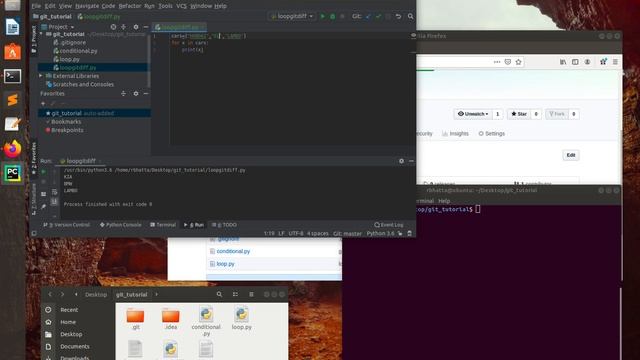Open PyCharm from Ubuntu dock
The width and height of the screenshot is (640, 360).
[x=12, y=173]
